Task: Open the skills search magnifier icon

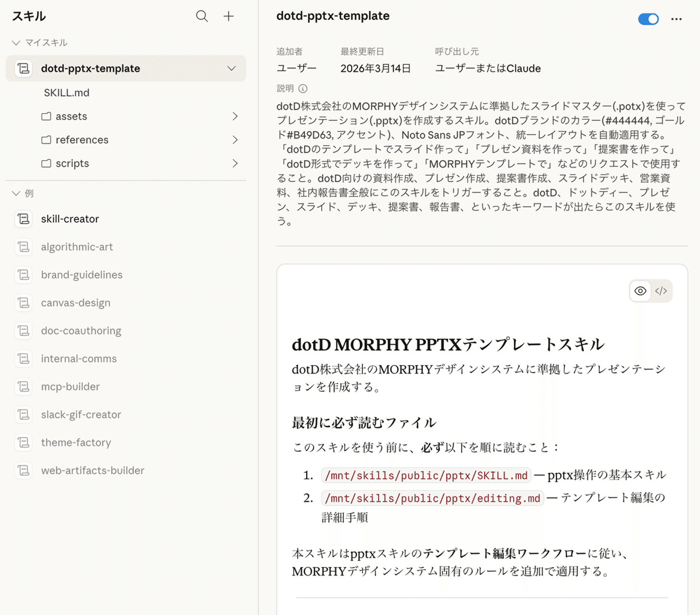Action: [x=202, y=17]
